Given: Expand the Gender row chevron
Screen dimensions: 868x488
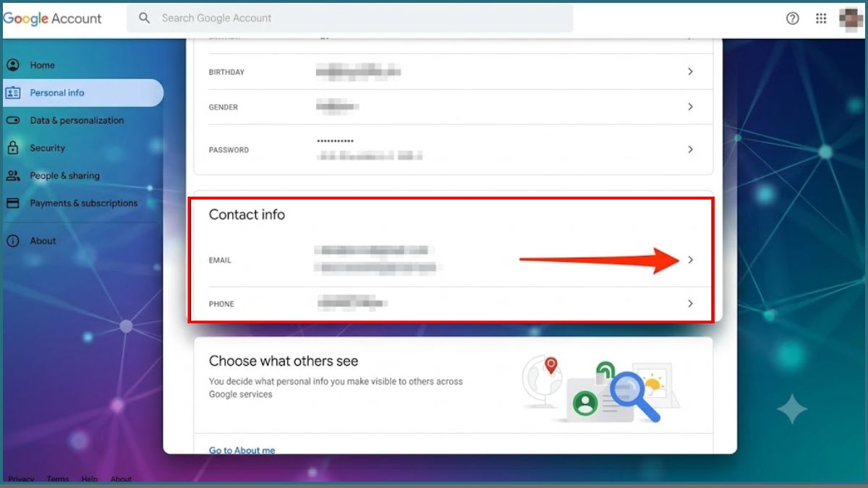Looking at the screenshot, I should (x=690, y=106).
